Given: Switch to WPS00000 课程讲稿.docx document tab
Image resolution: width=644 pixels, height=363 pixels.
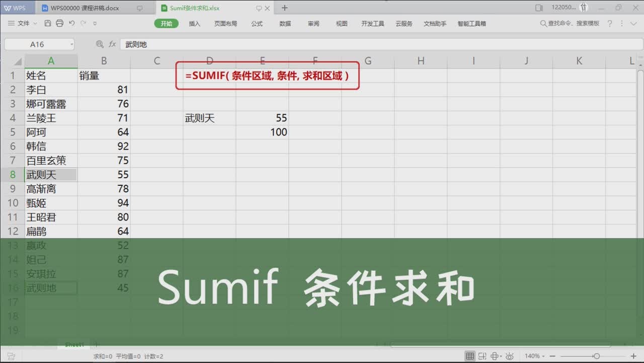Looking at the screenshot, I should pos(85,8).
